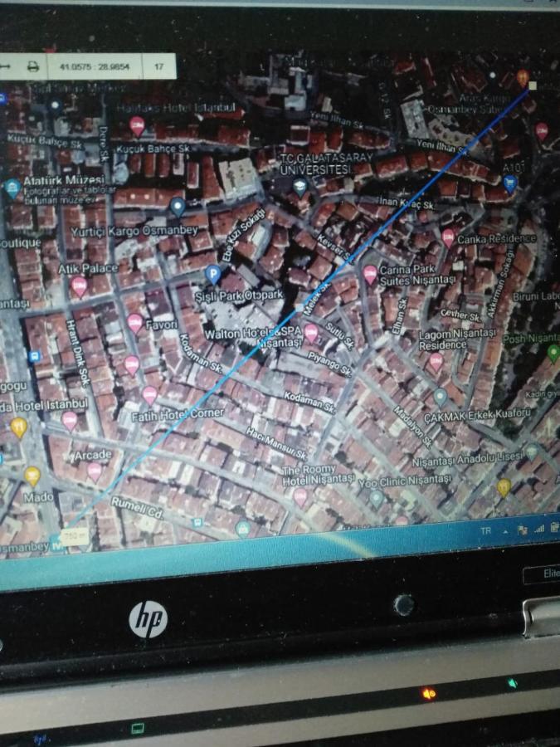Open the Atatürk Müzesi museum marker

tap(12, 189)
